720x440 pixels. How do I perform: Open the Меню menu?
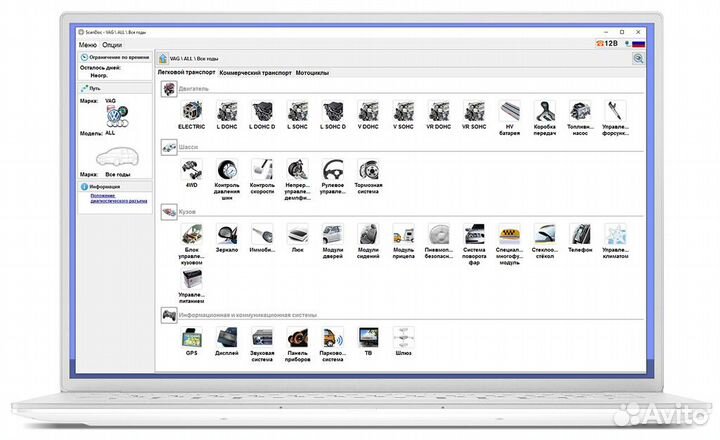click(88, 44)
